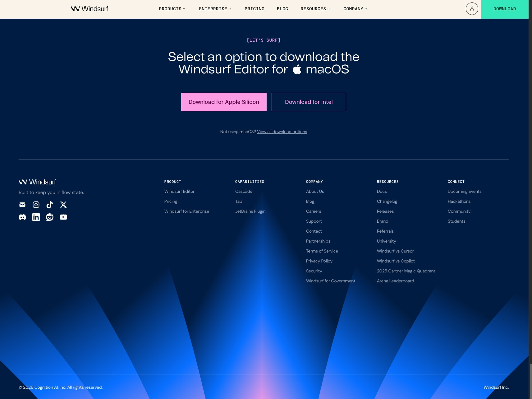Expand the Company dropdown menu

(355, 9)
